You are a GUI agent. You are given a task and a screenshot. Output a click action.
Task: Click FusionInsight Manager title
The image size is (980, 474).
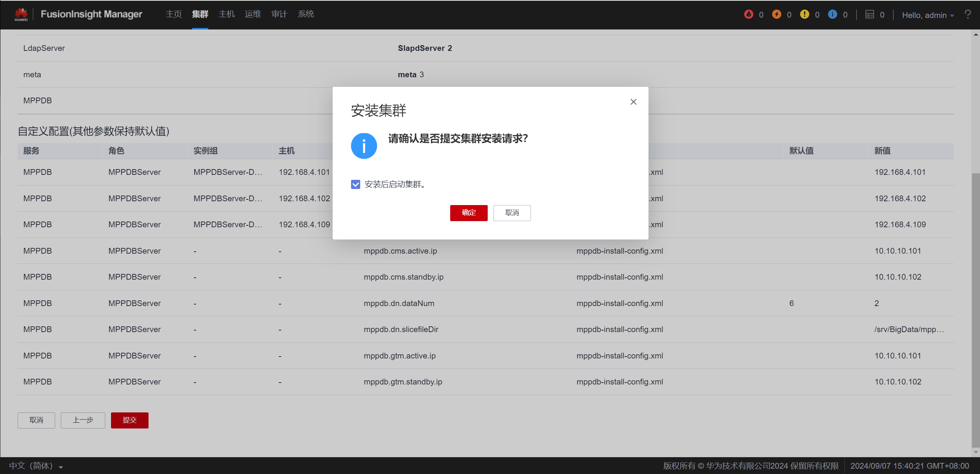91,14
